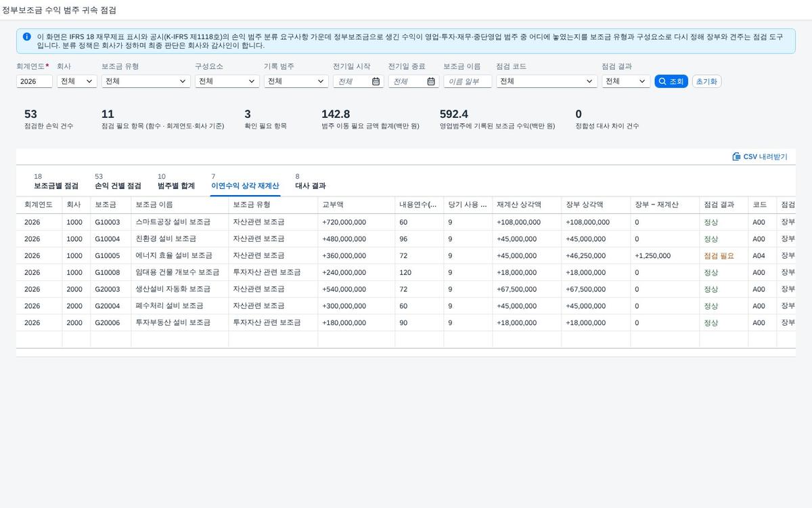Click the 142.8 범주 이동 필요 금액 figure

tap(336, 114)
